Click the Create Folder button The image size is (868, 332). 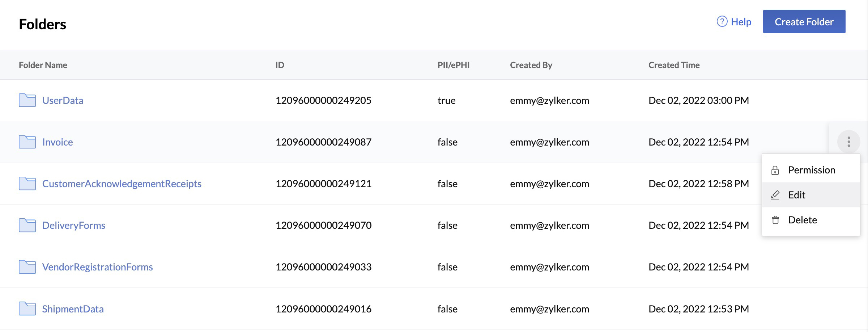coord(804,22)
